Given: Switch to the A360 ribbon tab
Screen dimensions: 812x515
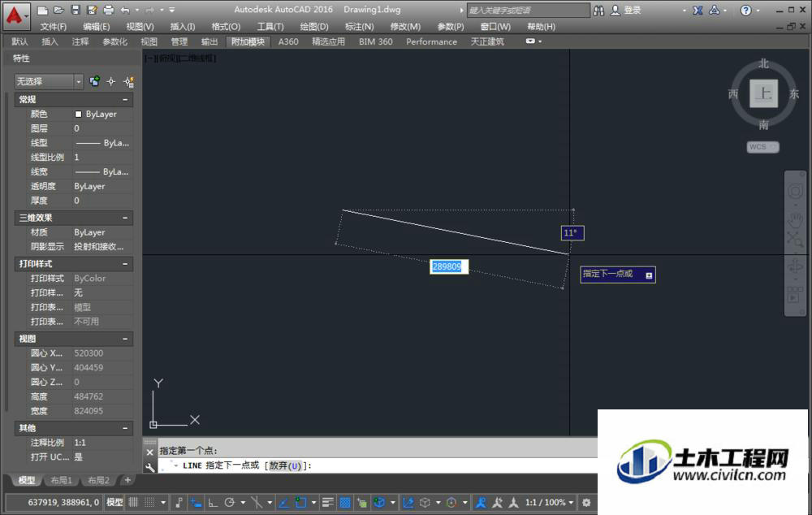Looking at the screenshot, I should coord(288,41).
